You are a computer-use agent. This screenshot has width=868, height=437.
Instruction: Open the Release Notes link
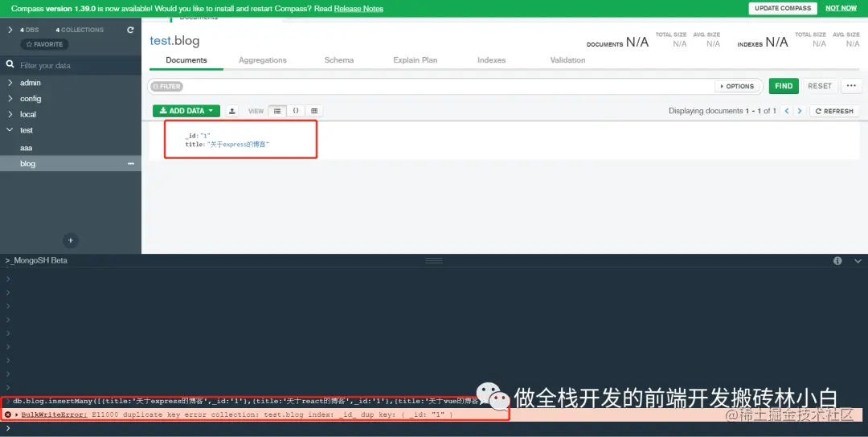(x=358, y=8)
